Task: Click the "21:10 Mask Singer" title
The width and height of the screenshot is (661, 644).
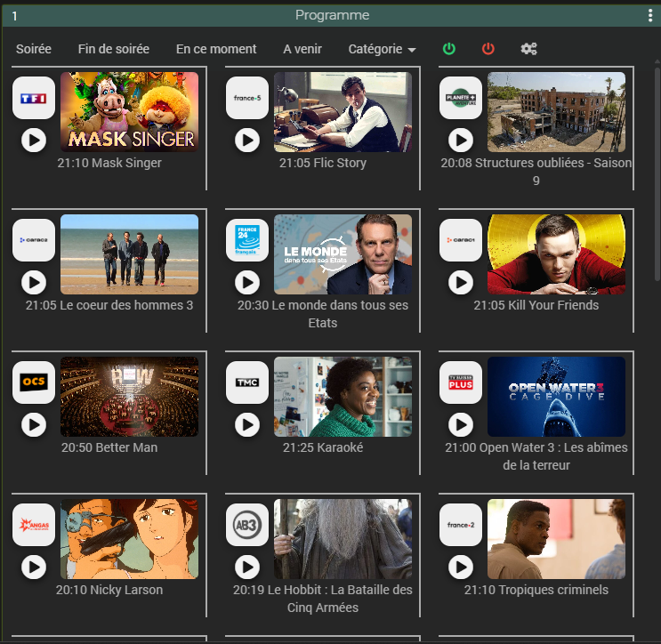Action: [109, 163]
